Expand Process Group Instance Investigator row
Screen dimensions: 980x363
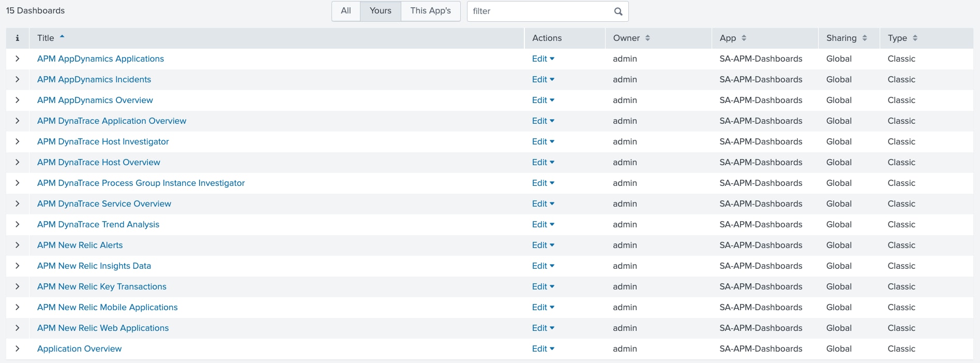pyautogui.click(x=17, y=183)
